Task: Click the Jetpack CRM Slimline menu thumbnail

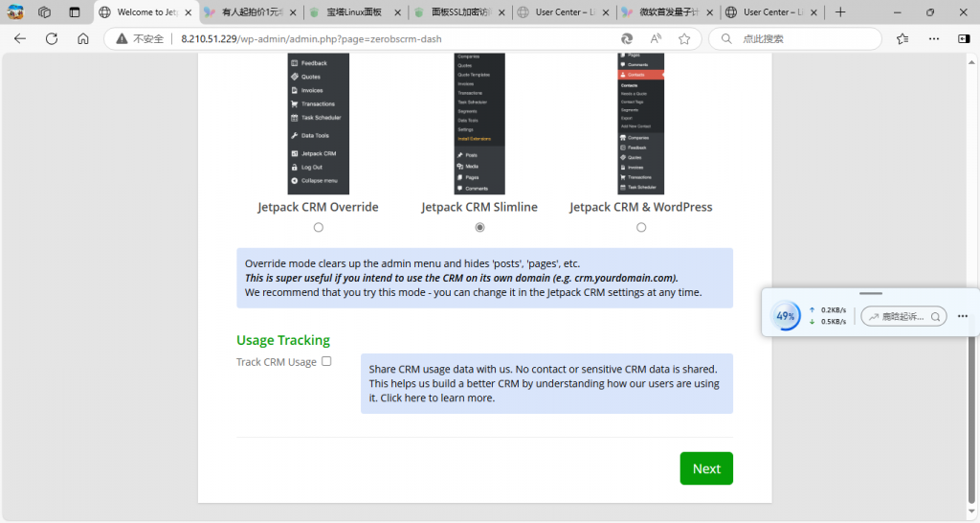Action: pyautogui.click(x=479, y=124)
